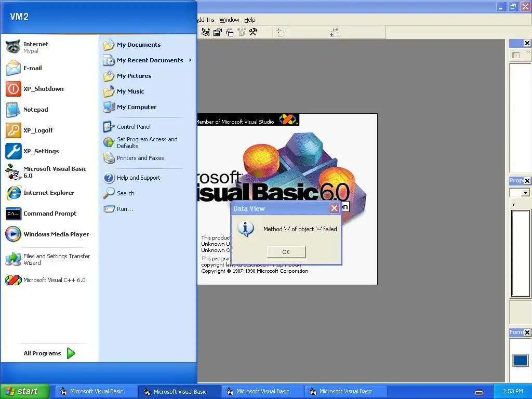Close the Project panel
Viewport: 532px width, 399px height.
click(x=527, y=43)
